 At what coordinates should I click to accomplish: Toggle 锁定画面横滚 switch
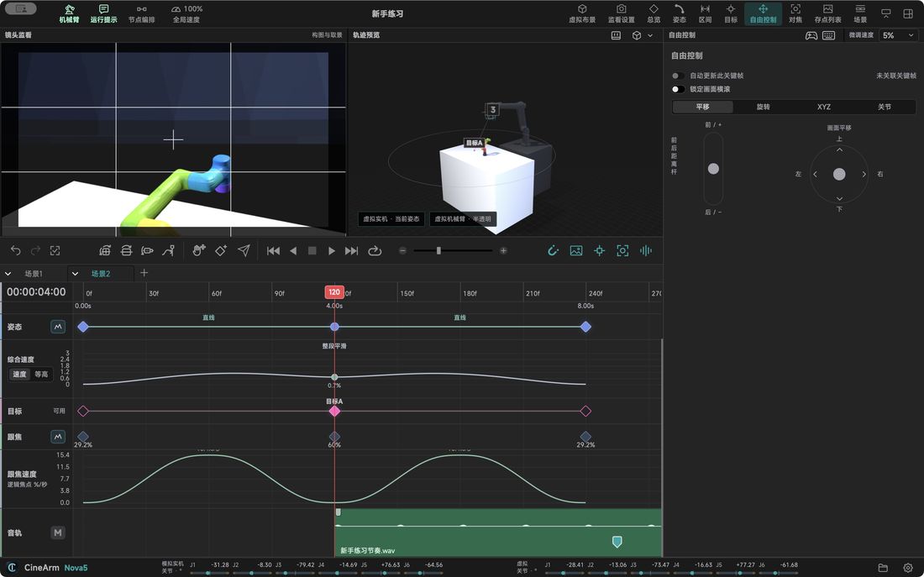[x=678, y=89]
